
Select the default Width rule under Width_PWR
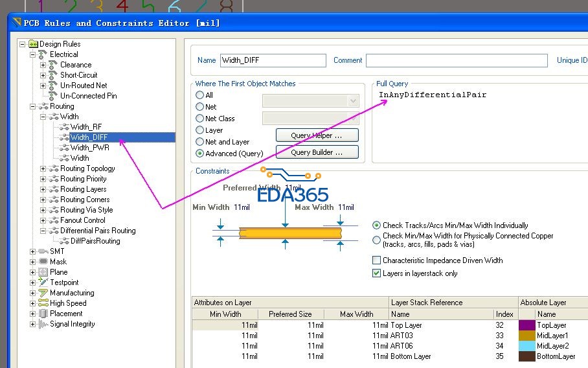[80, 158]
